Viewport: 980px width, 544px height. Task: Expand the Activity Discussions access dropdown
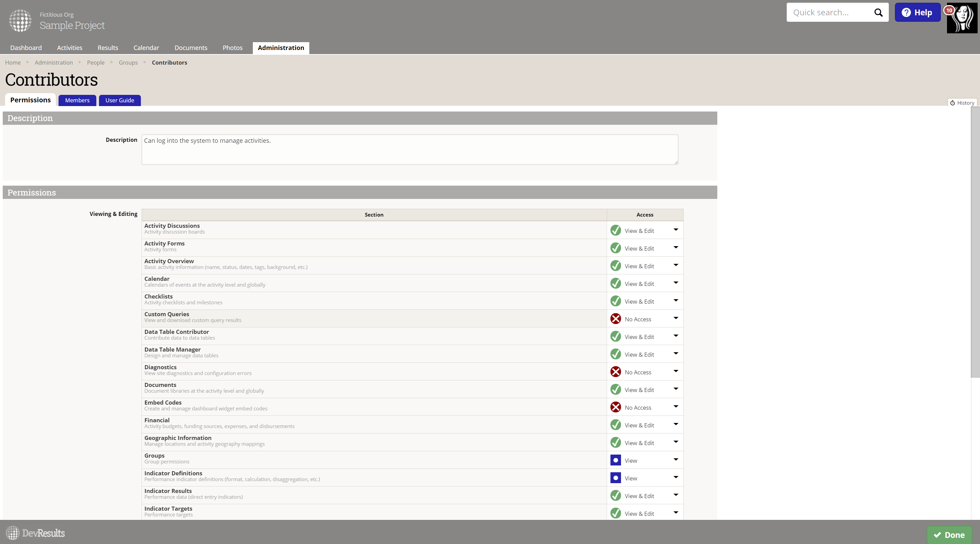coord(676,230)
